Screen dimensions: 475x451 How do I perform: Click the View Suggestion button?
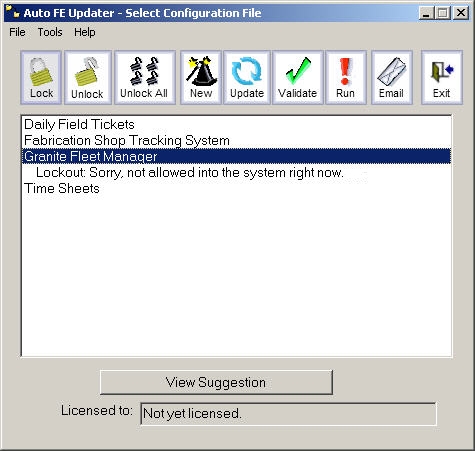click(x=216, y=382)
